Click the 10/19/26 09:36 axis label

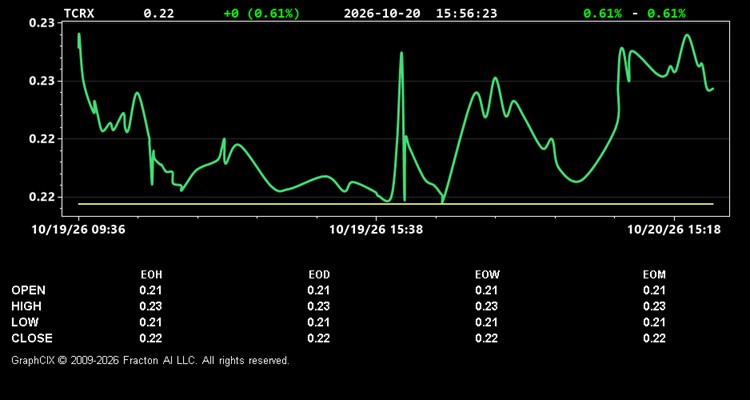78,230
